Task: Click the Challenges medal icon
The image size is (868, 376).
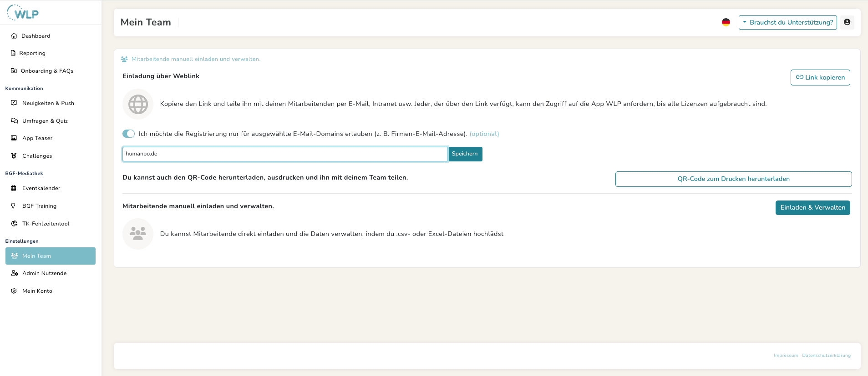Action: (x=14, y=156)
